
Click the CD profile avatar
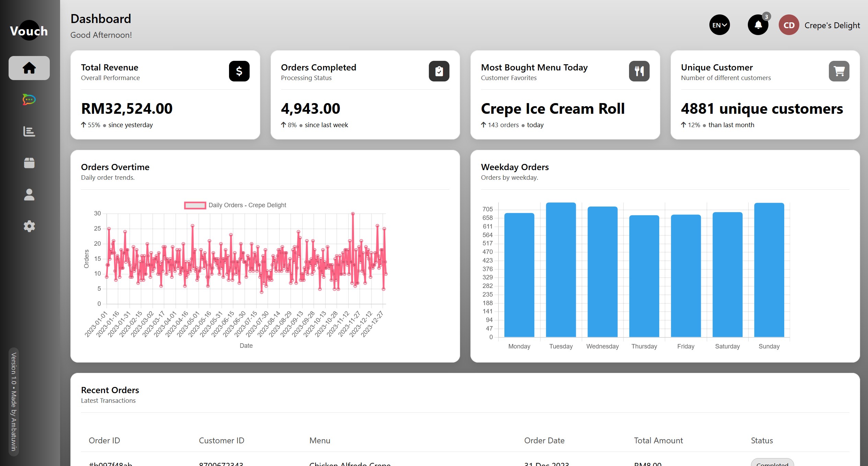pos(789,25)
